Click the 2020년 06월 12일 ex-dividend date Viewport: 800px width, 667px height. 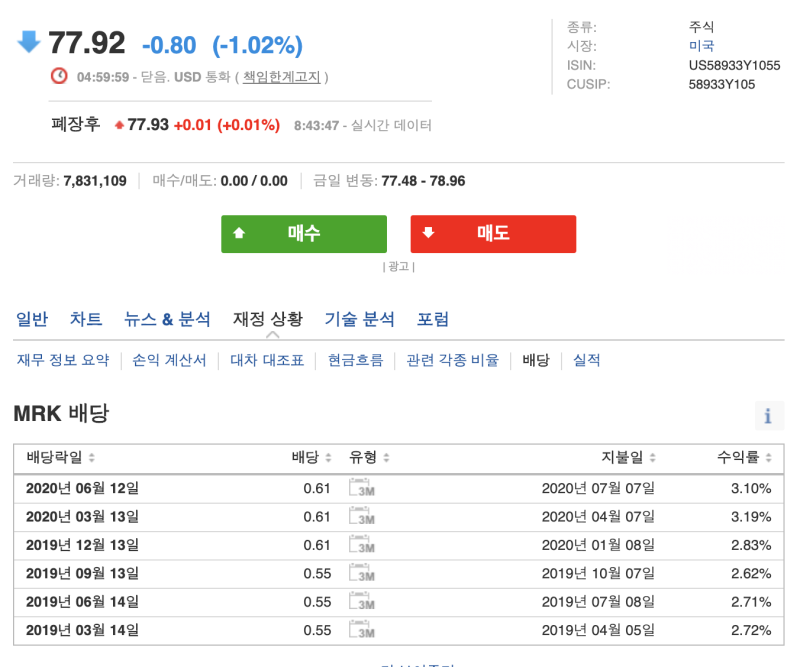pyautogui.click(x=82, y=488)
